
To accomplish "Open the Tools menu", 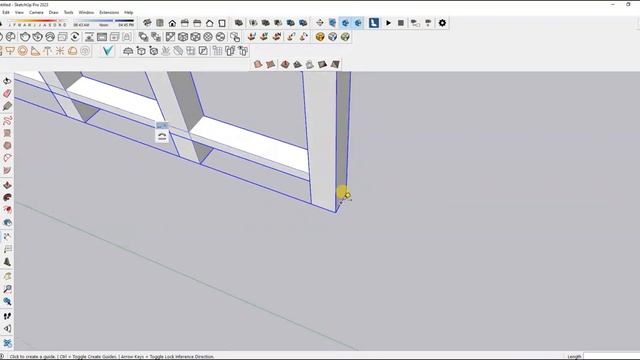I will (x=69, y=13).
